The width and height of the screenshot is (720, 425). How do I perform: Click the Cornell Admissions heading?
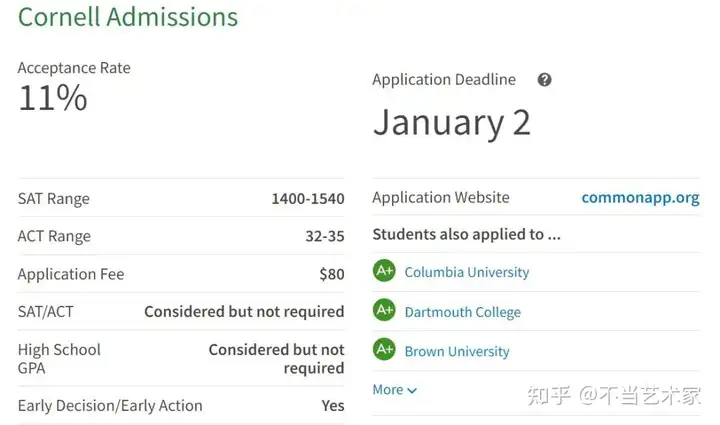pyautogui.click(x=128, y=17)
